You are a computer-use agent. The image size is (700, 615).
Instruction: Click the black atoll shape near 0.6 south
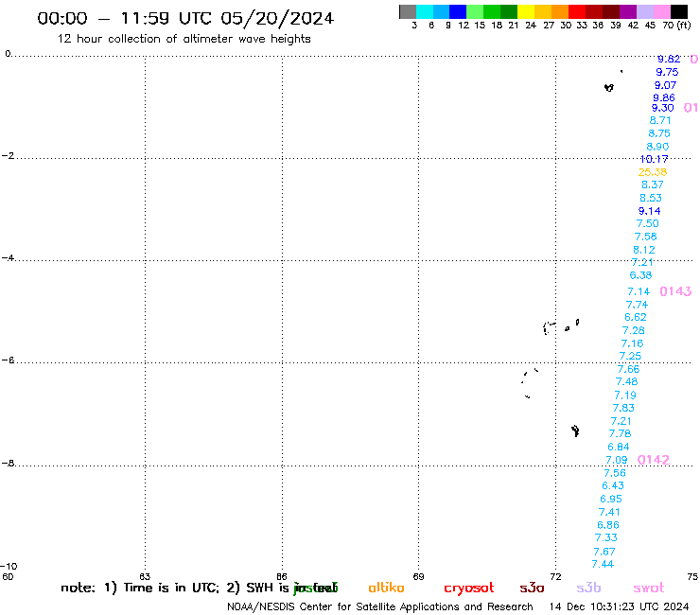[x=609, y=87]
